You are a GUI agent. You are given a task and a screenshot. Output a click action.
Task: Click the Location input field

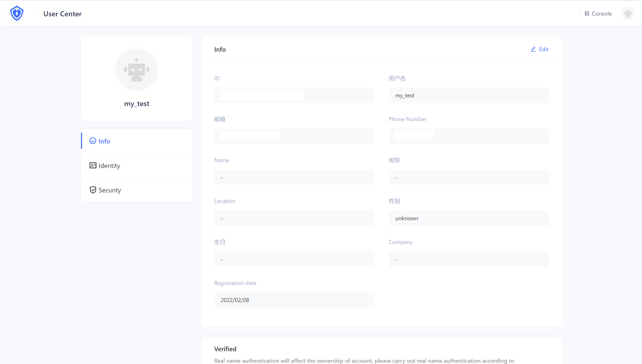click(294, 218)
